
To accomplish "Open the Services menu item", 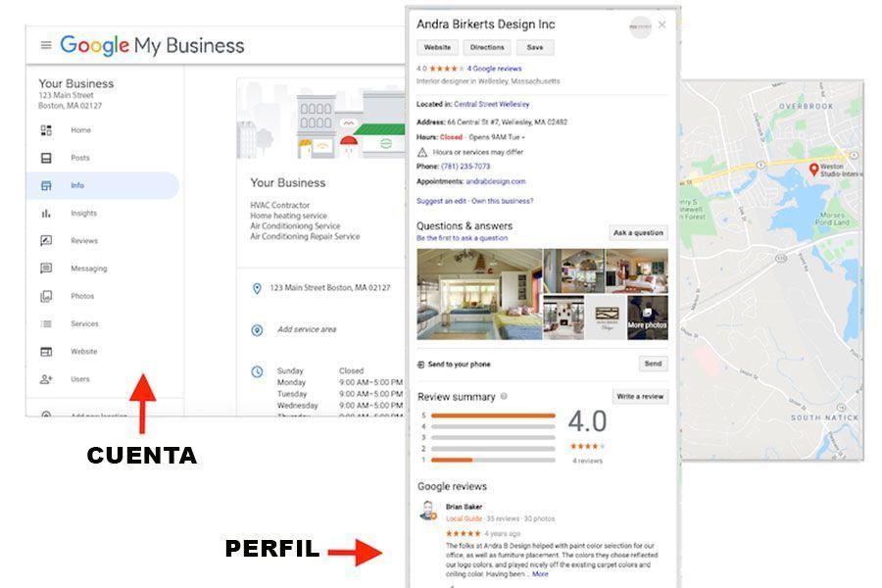I will (x=84, y=324).
